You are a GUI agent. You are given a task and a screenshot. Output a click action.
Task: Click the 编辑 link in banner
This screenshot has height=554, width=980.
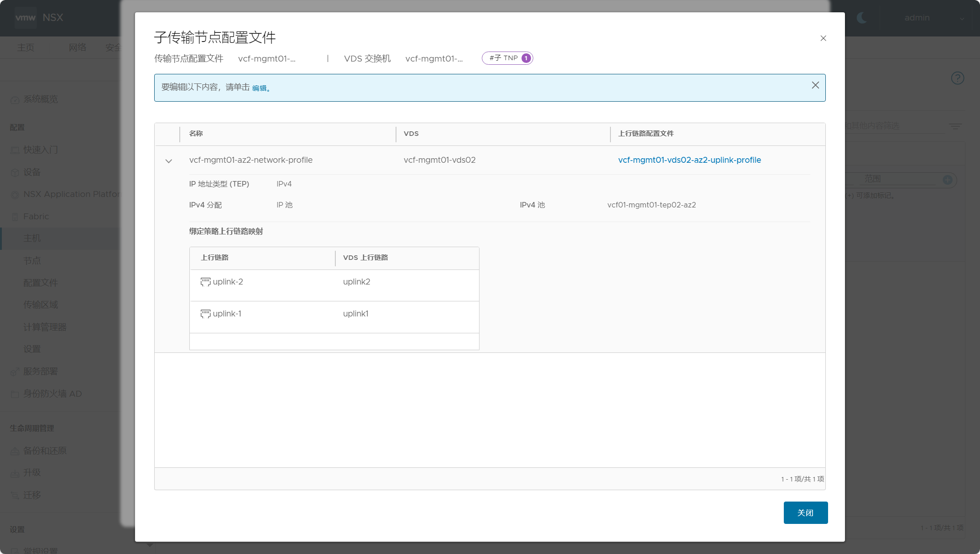[x=259, y=88]
